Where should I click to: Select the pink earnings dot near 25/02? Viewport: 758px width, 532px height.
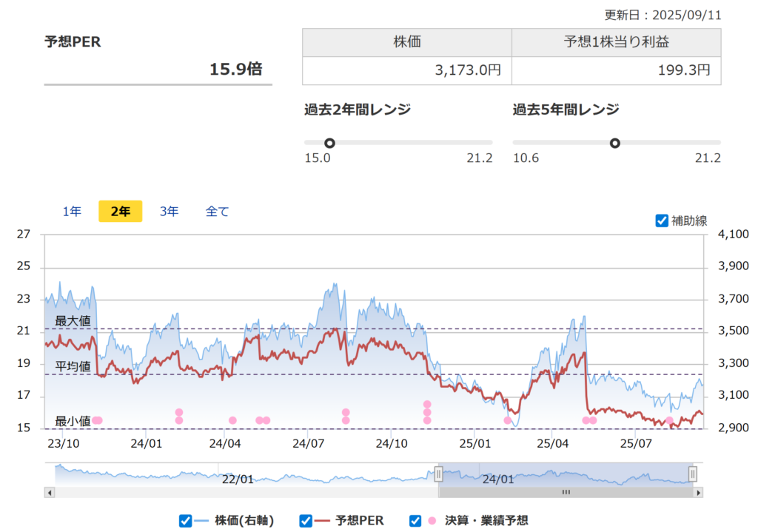click(x=507, y=420)
